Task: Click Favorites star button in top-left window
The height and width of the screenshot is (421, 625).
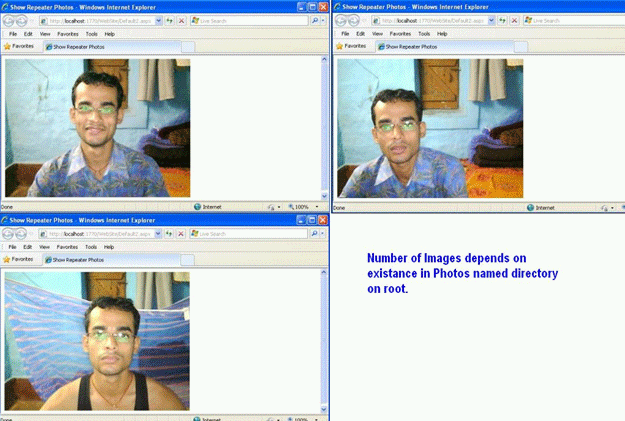Action: [19, 46]
